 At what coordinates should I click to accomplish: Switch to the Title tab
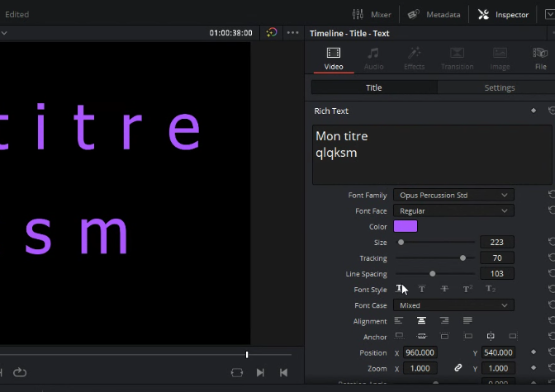[x=373, y=87]
